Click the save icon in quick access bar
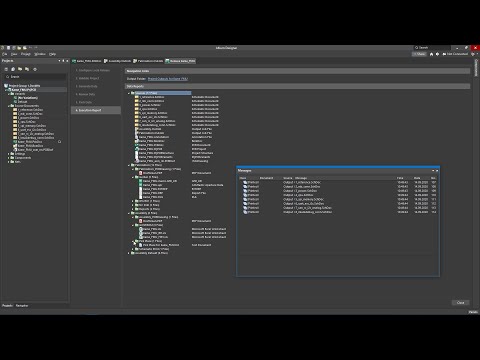This screenshot has height=360, width=480. (x=8, y=48)
